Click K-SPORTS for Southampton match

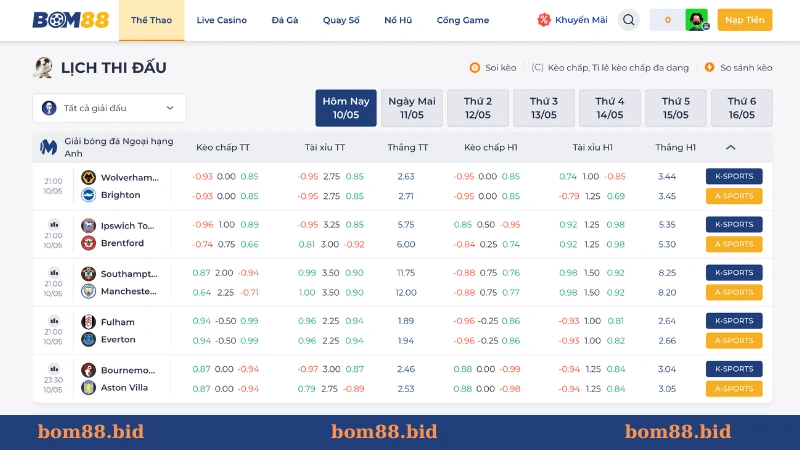pos(734,272)
